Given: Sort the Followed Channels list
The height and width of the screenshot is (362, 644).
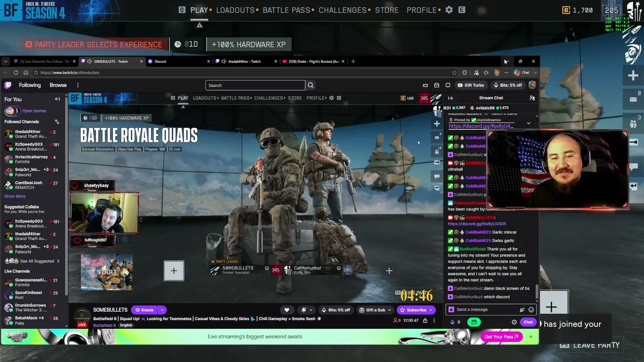Looking at the screenshot, I should (x=57, y=122).
